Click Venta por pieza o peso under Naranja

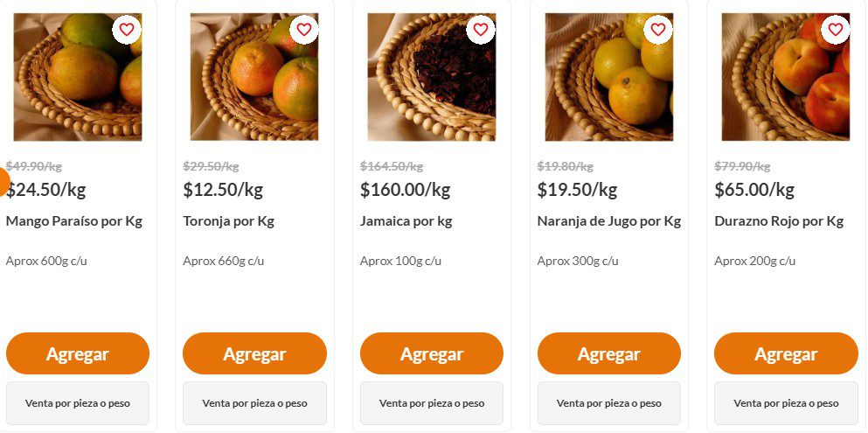(608, 403)
